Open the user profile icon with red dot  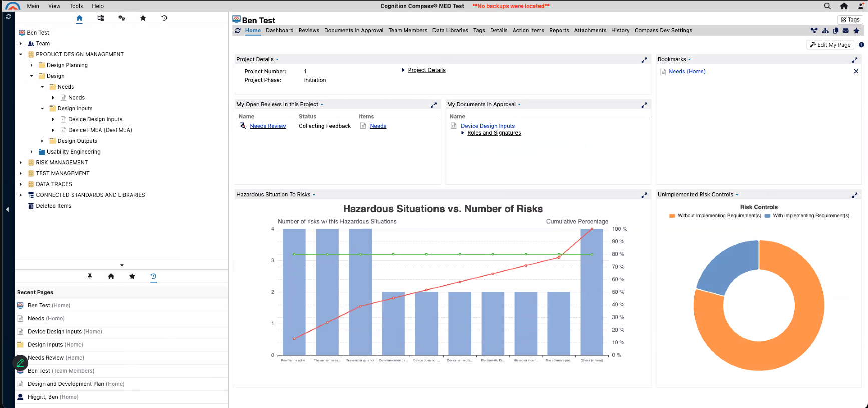(861, 6)
